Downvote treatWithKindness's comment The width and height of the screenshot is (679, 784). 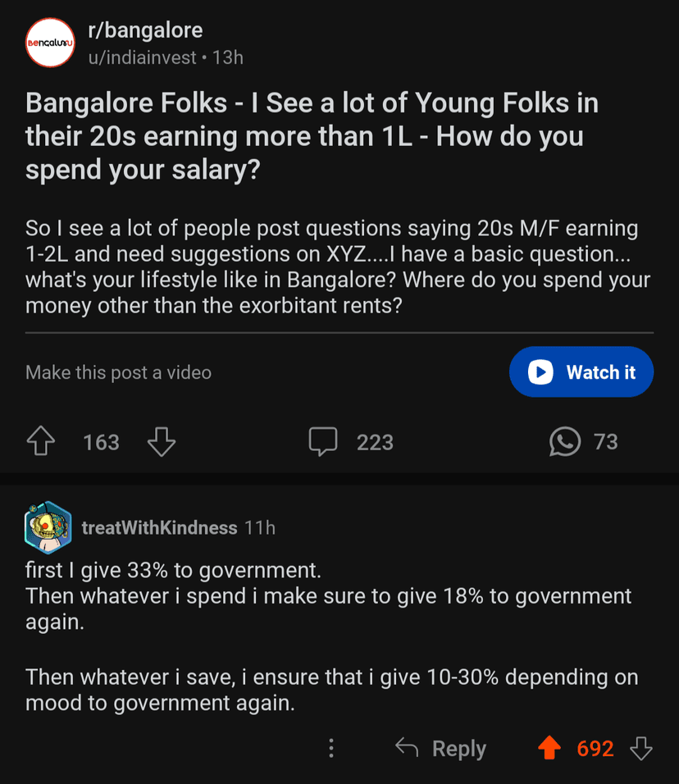click(x=640, y=748)
